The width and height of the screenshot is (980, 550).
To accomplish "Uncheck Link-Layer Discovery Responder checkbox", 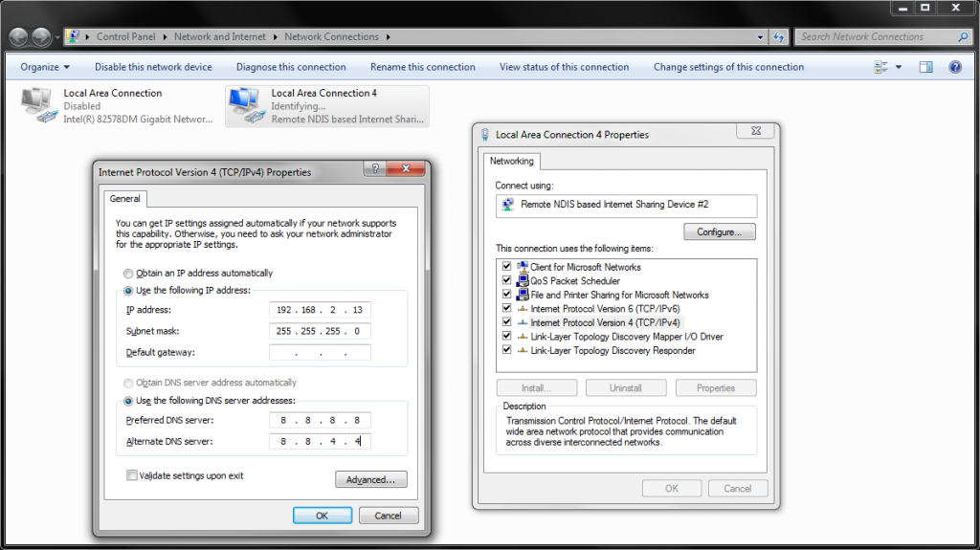I will click(x=507, y=350).
